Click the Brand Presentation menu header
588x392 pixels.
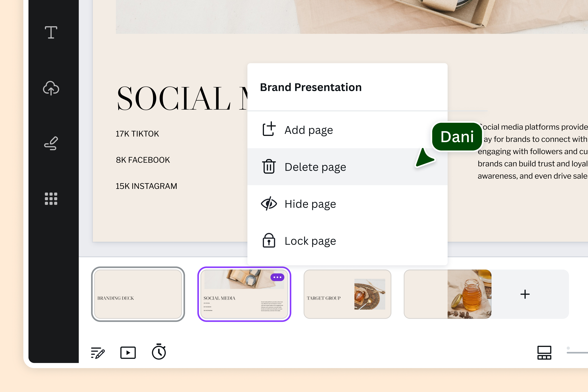311,87
